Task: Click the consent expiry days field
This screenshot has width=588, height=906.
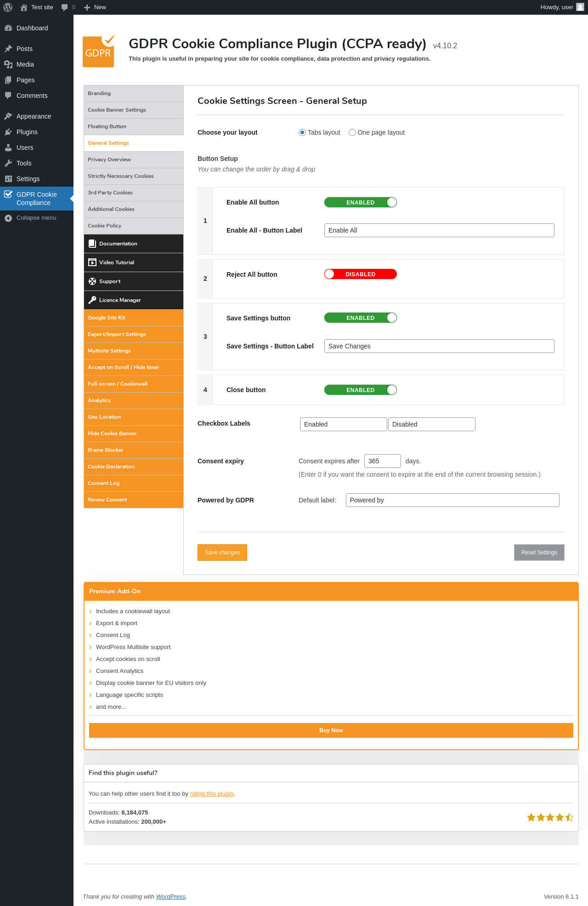Action: tap(383, 461)
